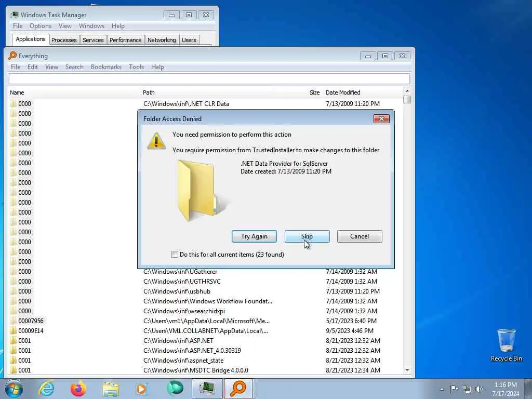Open Everything's Edit menu
Viewport: 532px width, 399px height.
(x=33, y=67)
